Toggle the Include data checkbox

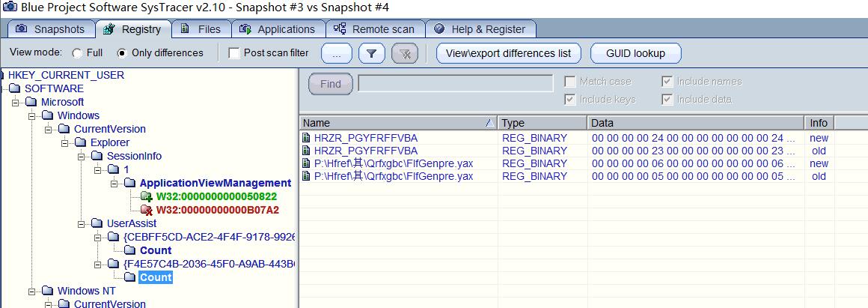(667, 99)
